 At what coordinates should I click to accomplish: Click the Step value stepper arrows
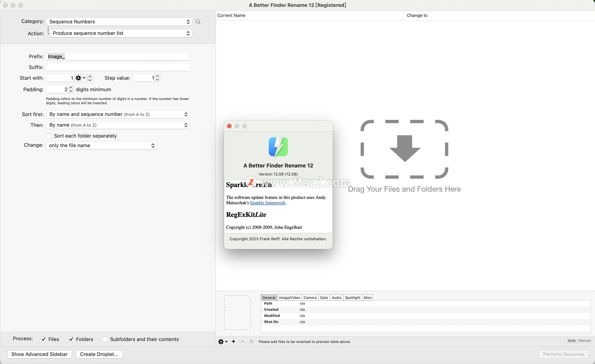tap(157, 78)
